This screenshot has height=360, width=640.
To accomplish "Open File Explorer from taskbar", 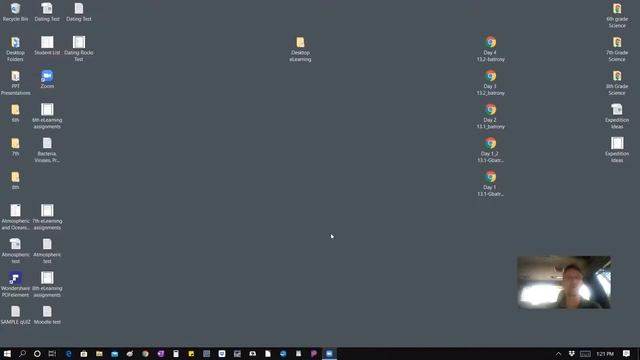I will pos(99,353).
